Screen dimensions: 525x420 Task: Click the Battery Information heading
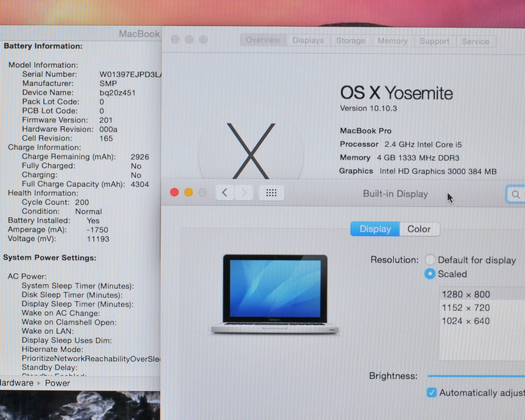tap(43, 46)
